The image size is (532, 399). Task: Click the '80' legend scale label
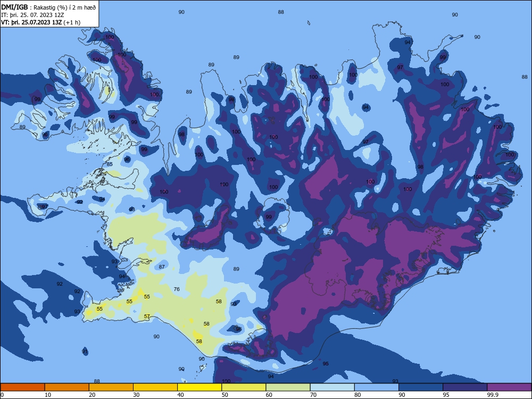pos(358,395)
